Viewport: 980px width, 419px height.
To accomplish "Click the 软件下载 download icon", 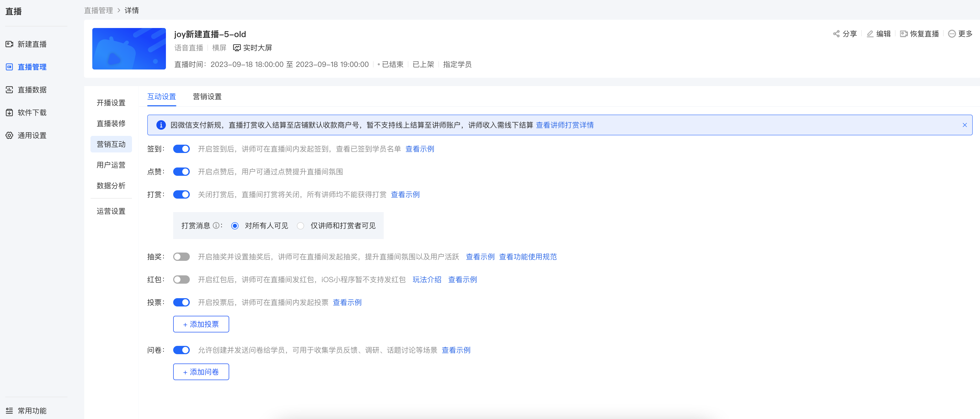I will tap(10, 113).
